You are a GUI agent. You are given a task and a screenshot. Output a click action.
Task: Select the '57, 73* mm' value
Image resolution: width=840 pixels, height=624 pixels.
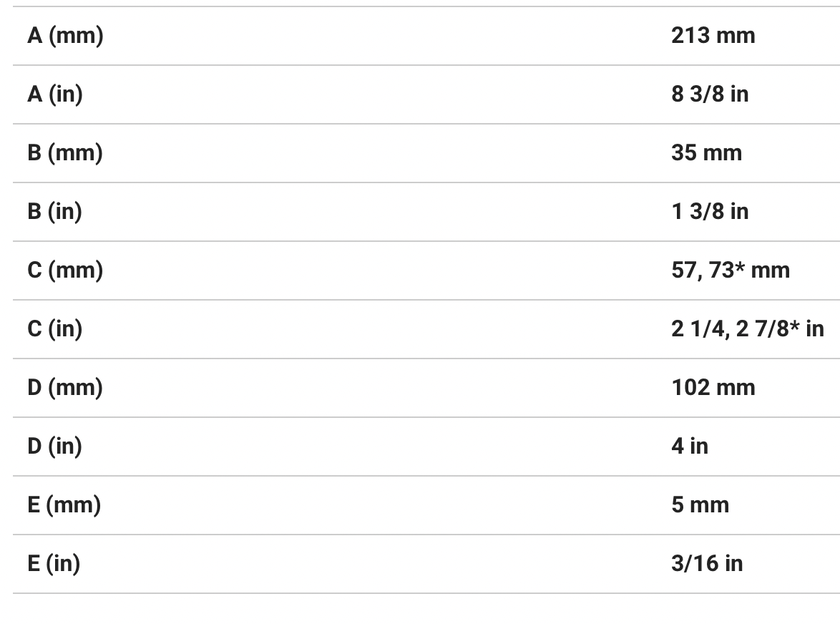(731, 270)
